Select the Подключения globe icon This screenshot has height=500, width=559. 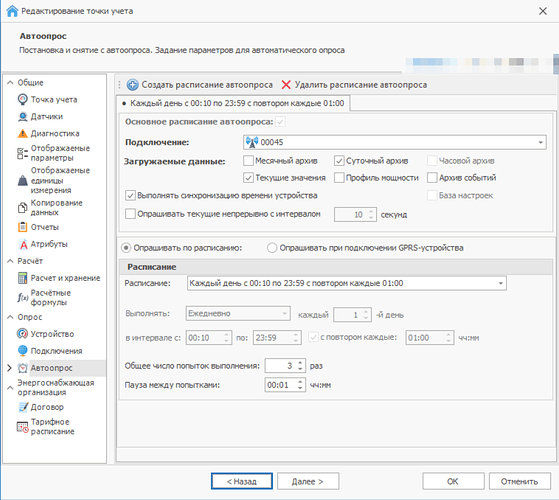(22, 351)
